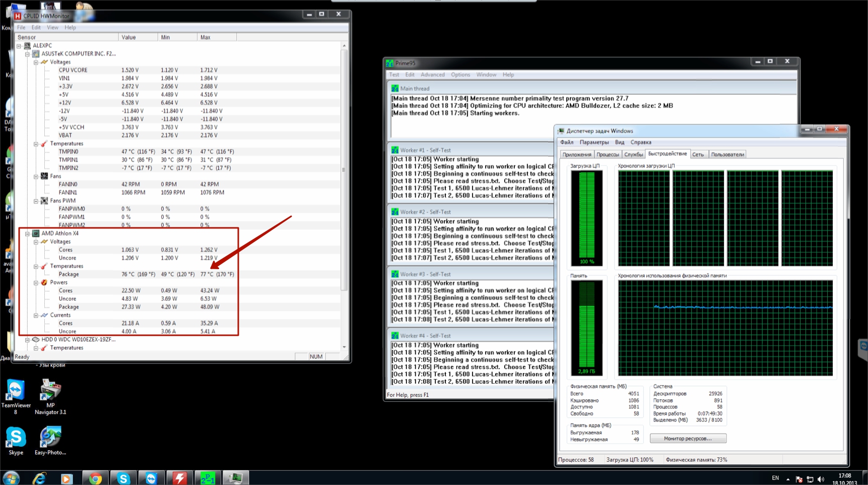Screen dimensions: 868x485
Task: Switch to HWMonitor red lightning taskbar button
Action: click(180, 478)
